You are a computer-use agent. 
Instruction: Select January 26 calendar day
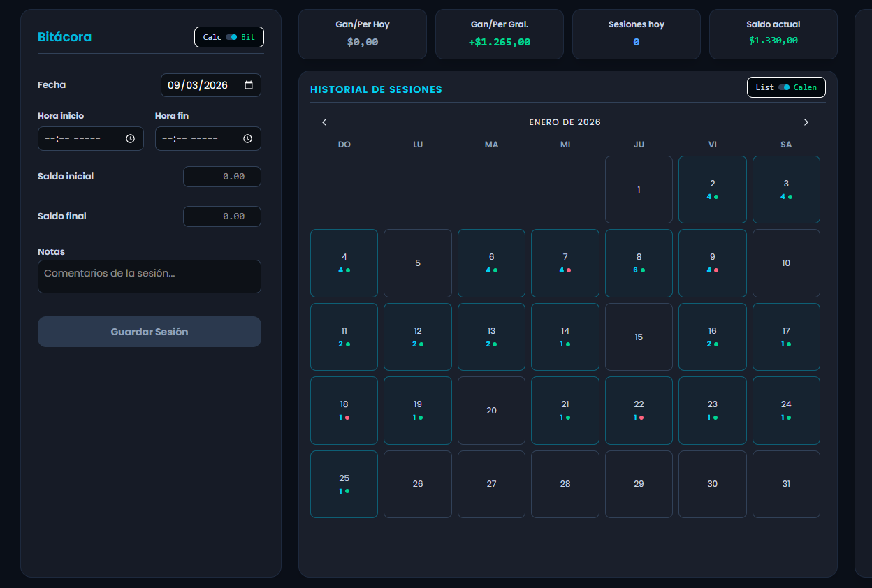[x=418, y=484]
